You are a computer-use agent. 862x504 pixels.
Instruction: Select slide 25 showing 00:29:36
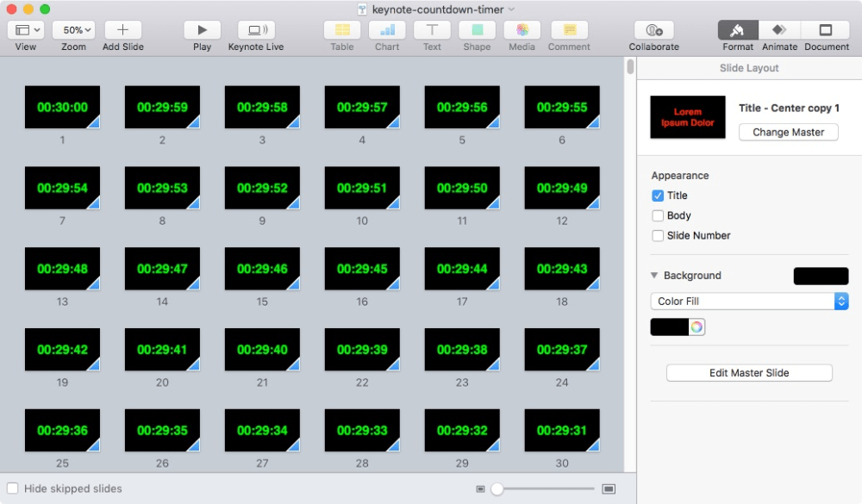click(x=62, y=430)
